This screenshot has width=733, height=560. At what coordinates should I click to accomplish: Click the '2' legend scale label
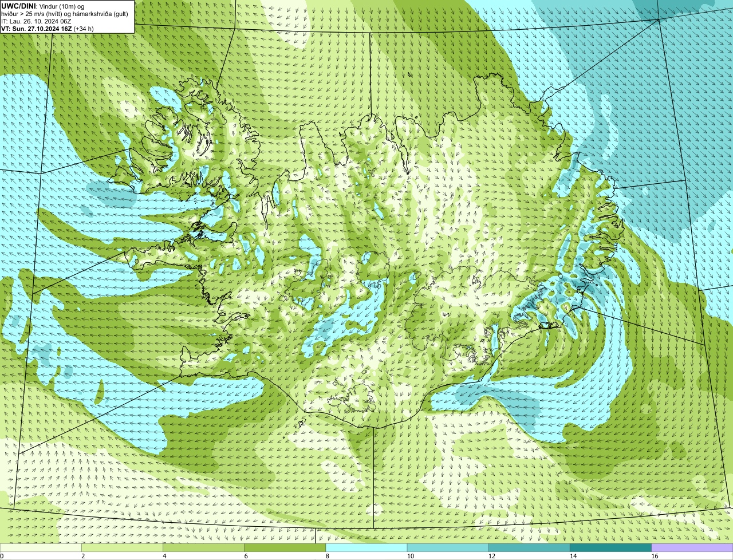click(x=83, y=556)
